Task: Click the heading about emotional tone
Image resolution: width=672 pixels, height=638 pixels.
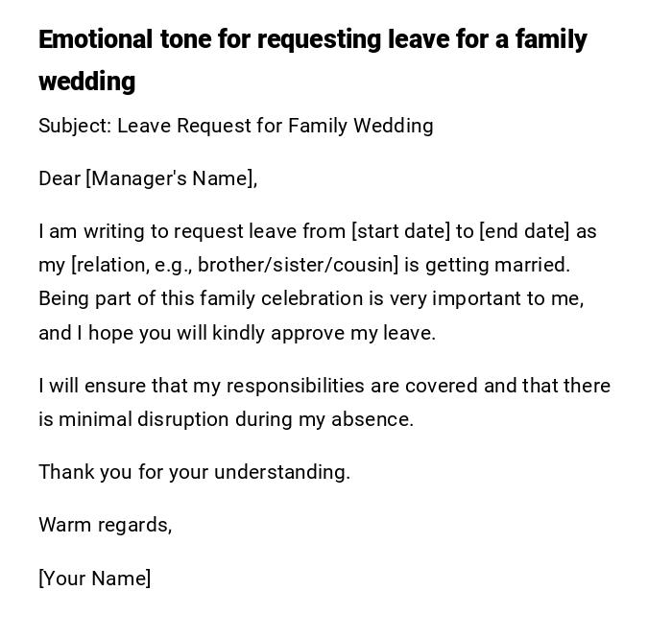Action: tap(312, 40)
